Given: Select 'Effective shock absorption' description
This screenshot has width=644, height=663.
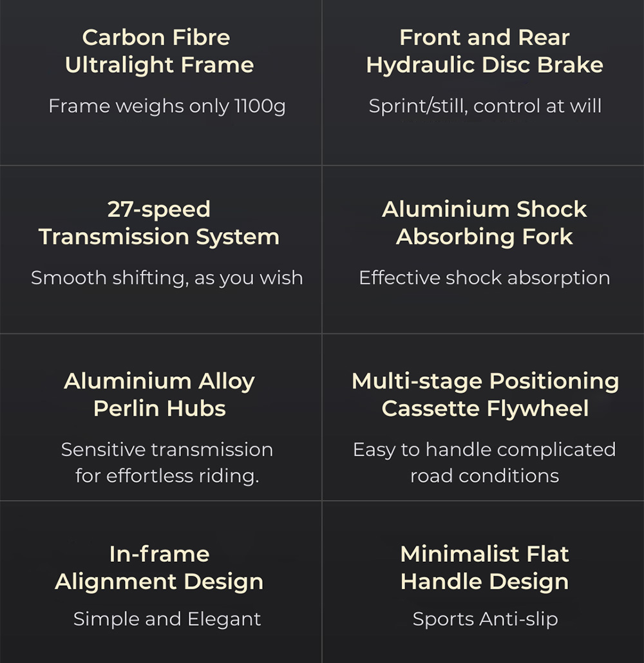Looking at the screenshot, I should coord(484,278).
